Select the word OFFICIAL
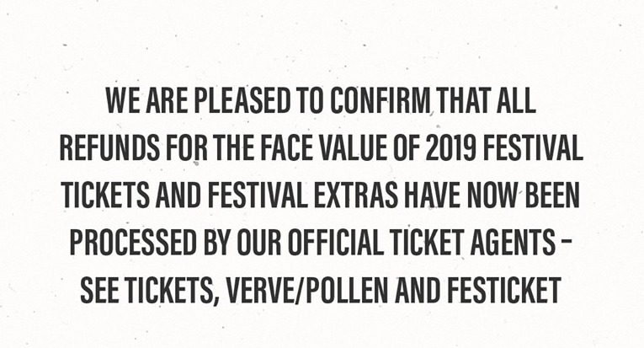Viewport: 644px width, 348px height. (335, 243)
